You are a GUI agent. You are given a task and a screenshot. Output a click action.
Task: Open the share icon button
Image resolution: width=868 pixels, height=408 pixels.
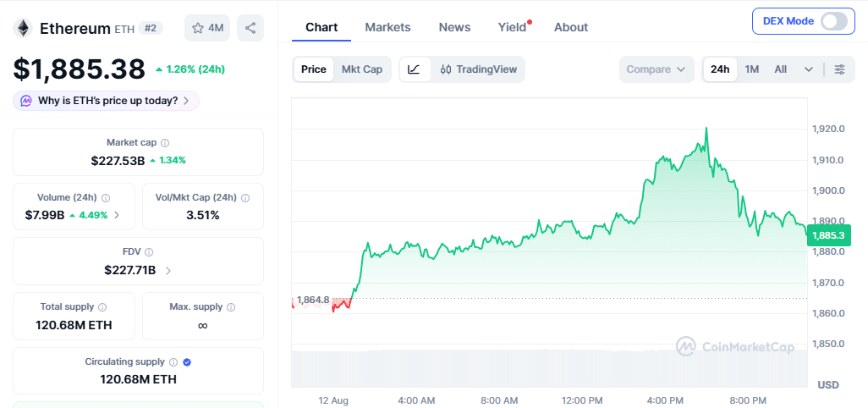(250, 28)
